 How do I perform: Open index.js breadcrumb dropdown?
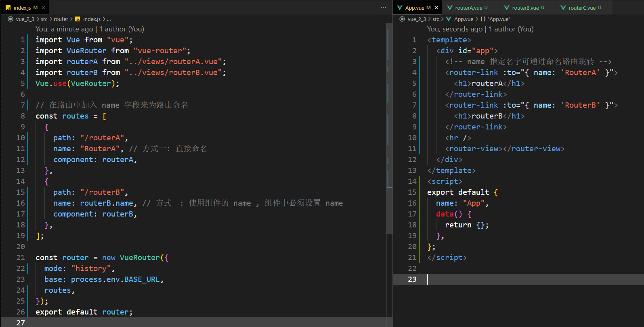(x=92, y=19)
